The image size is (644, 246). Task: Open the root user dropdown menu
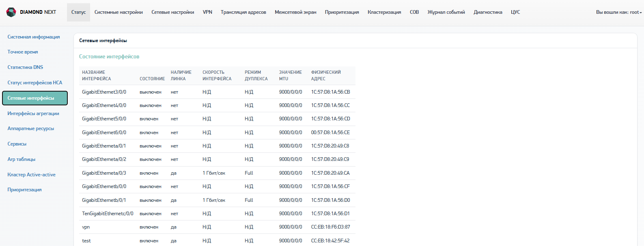tap(619, 12)
